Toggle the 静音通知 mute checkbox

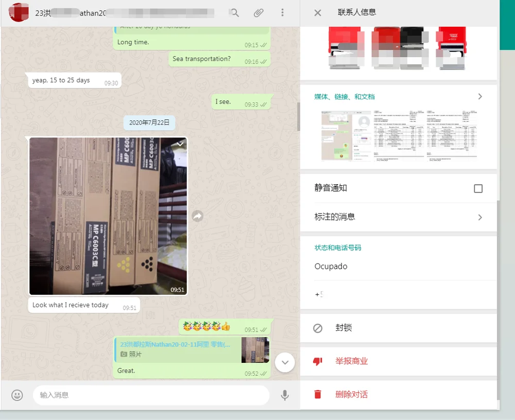point(478,188)
